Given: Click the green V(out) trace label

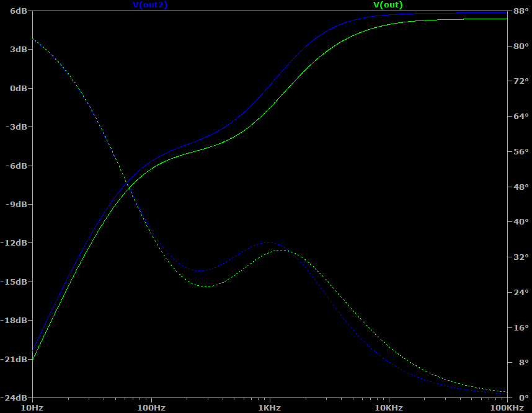Looking at the screenshot, I should coord(388,5).
